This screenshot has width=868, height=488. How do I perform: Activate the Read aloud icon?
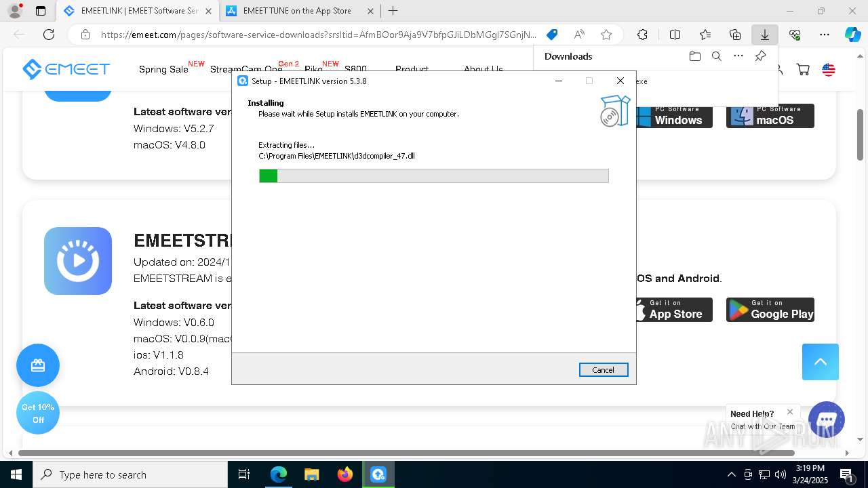pyautogui.click(x=579, y=35)
